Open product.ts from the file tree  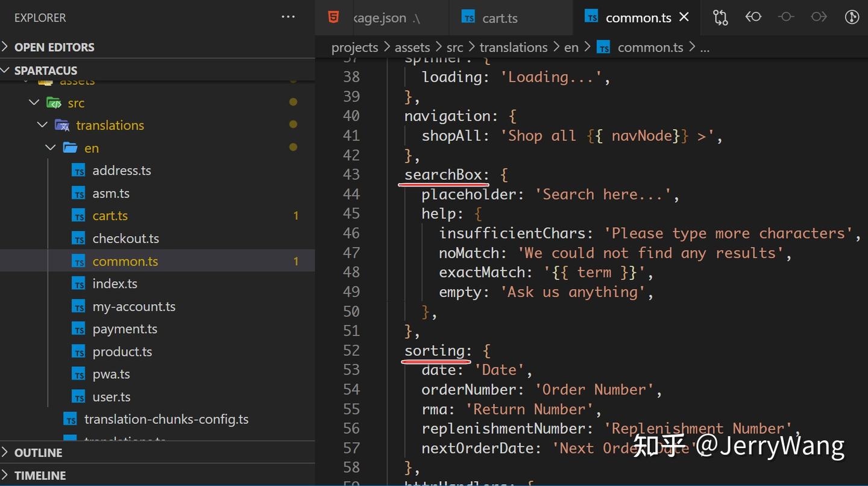122,352
